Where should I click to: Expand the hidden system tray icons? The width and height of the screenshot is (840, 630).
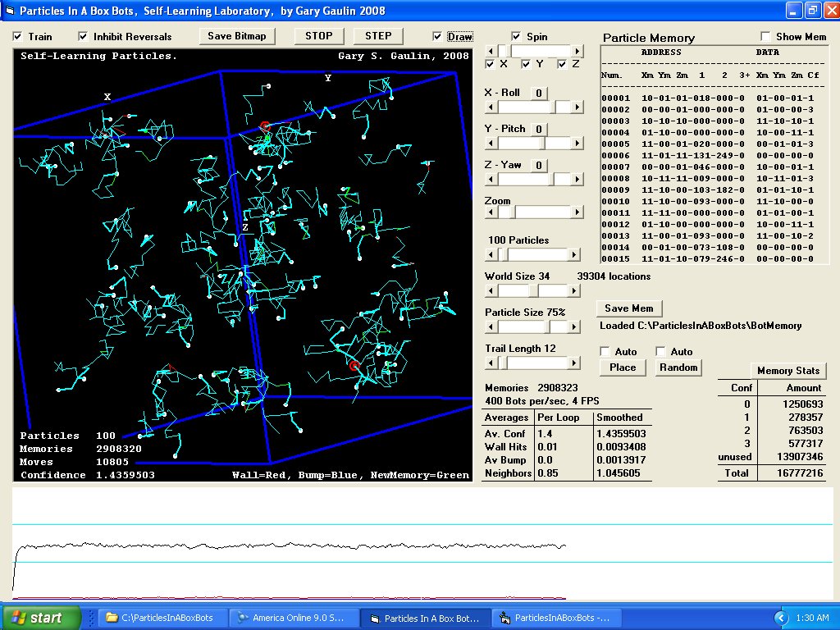point(780,617)
